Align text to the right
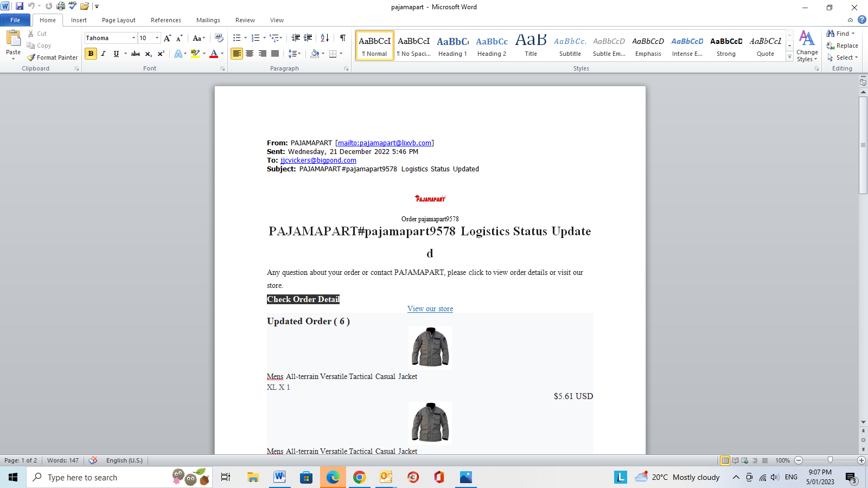 click(263, 54)
